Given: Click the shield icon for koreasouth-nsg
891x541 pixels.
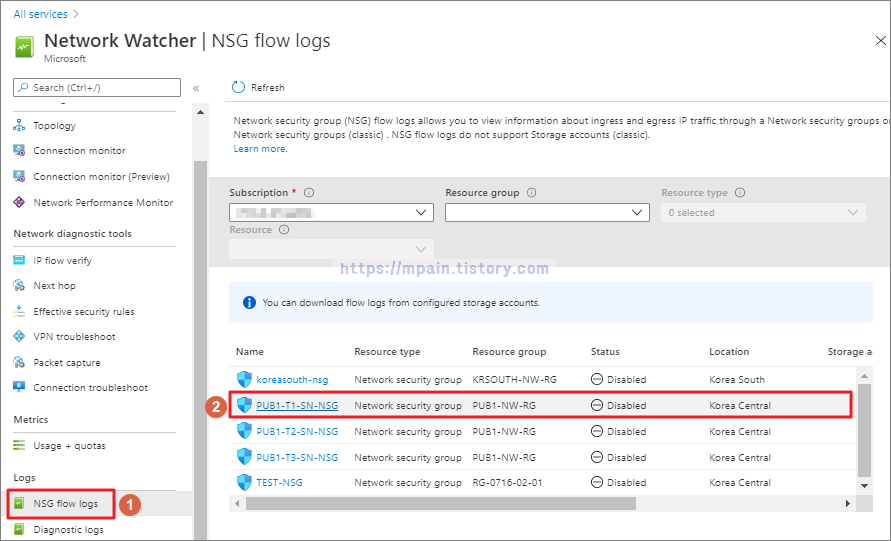Looking at the screenshot, I should [x=244, y=379].
